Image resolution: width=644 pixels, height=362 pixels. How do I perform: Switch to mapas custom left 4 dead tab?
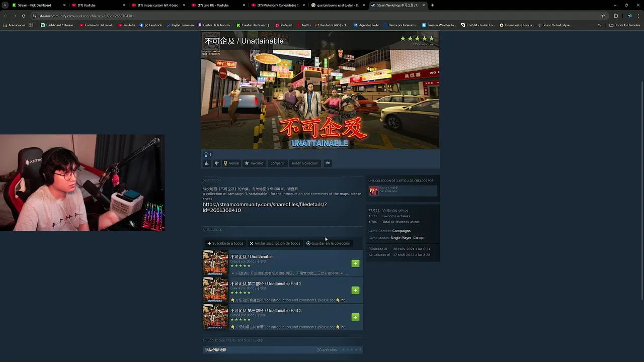[157, 5]
